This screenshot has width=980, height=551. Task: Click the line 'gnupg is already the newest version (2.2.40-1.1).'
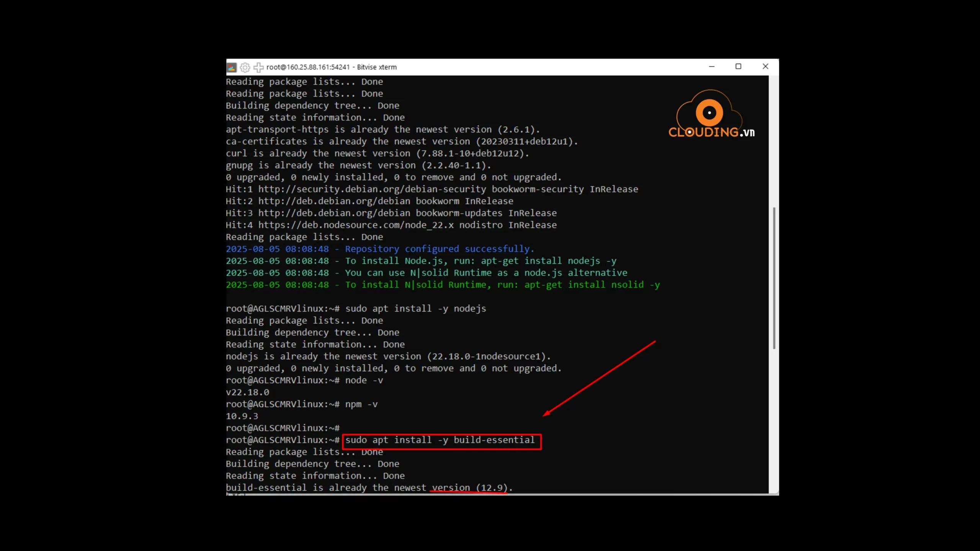coord(358,165)
